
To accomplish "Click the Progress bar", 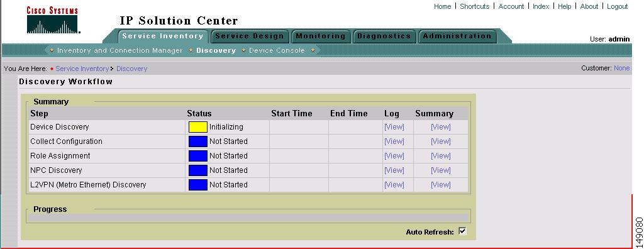I will (248, 218).
